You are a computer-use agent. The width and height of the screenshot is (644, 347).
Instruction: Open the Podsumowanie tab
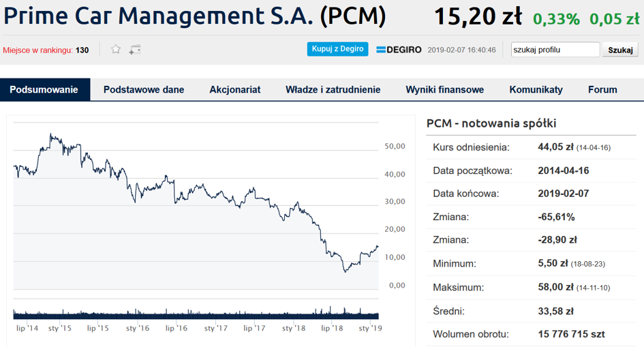45,89
